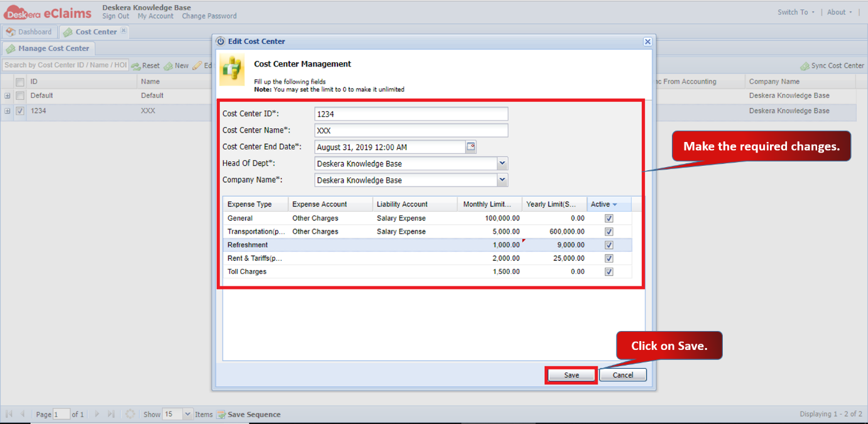Viewport: 868px width, 424px height.
Task: Open the Switch To menu
Action: [x=796, y=12]
